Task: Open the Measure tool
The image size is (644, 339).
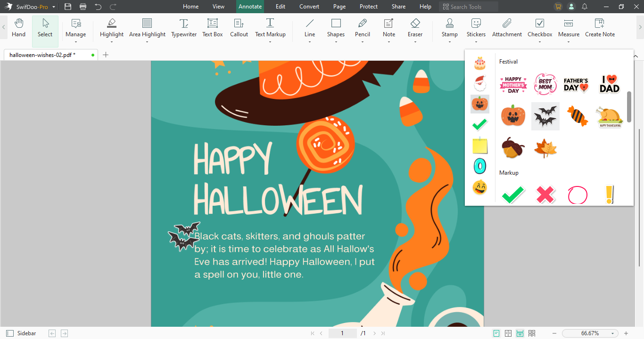Action: pos(569,28)
